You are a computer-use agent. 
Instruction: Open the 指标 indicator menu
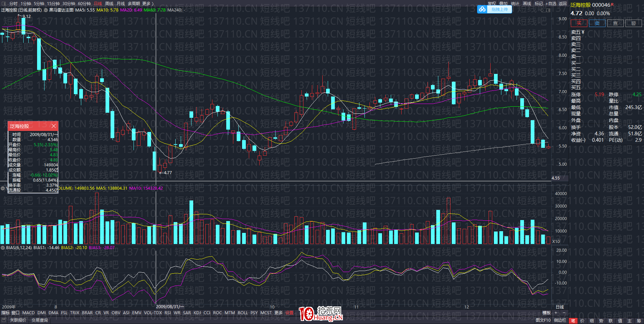pyautogui.click(x=5, y=313)
